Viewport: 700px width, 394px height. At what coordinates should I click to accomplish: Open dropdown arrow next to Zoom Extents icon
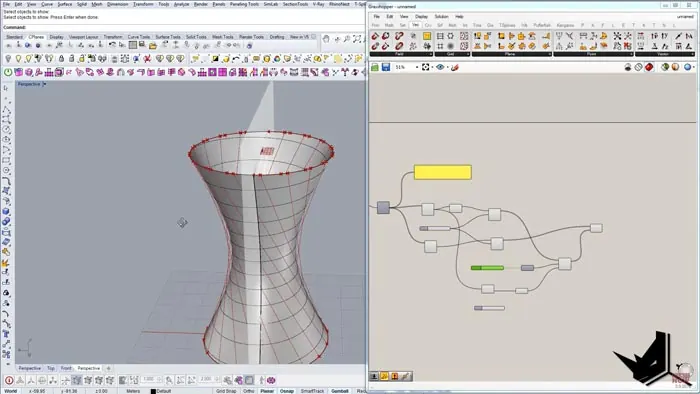click(x=432, y=67)
